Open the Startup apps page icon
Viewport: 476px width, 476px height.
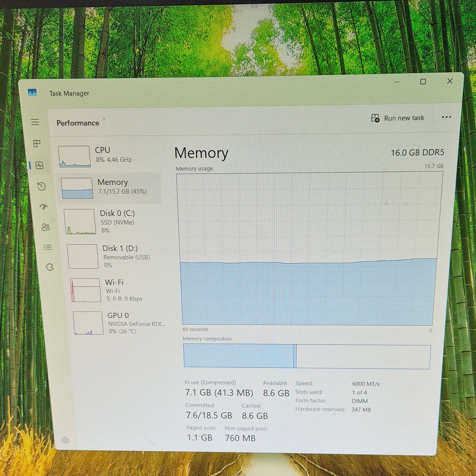[x=44, y=206]
